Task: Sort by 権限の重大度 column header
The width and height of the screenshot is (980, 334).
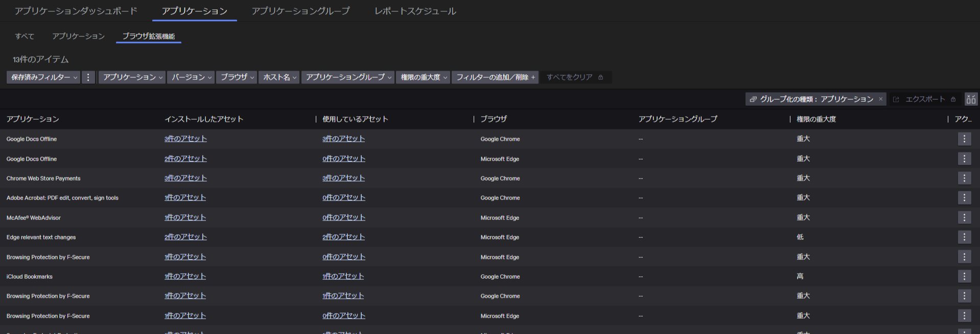Action: pos(816,119)
